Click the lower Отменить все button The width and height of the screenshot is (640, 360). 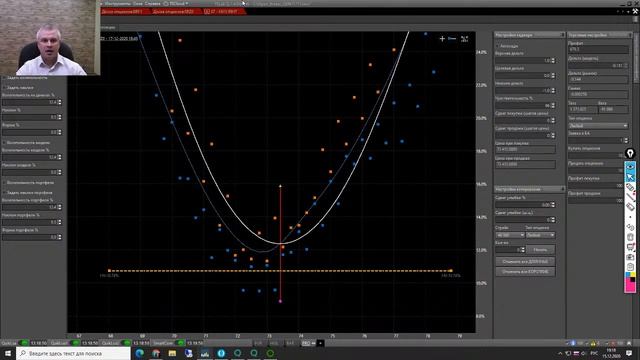point(525,271)
